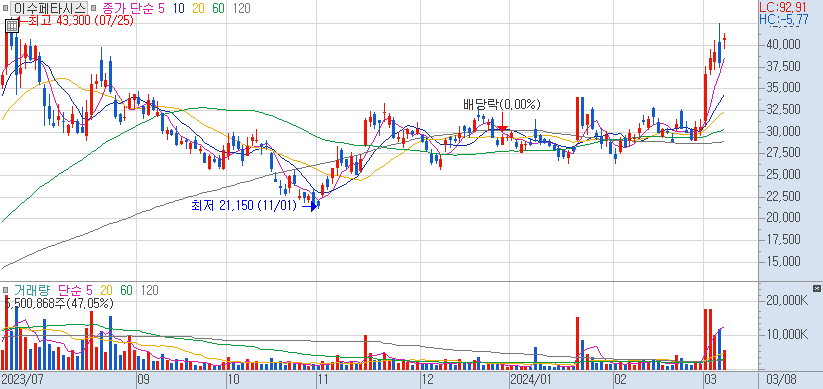Click the blue arrow at the lowest price
Screen dimensions: 823x389
pos(310,207)
